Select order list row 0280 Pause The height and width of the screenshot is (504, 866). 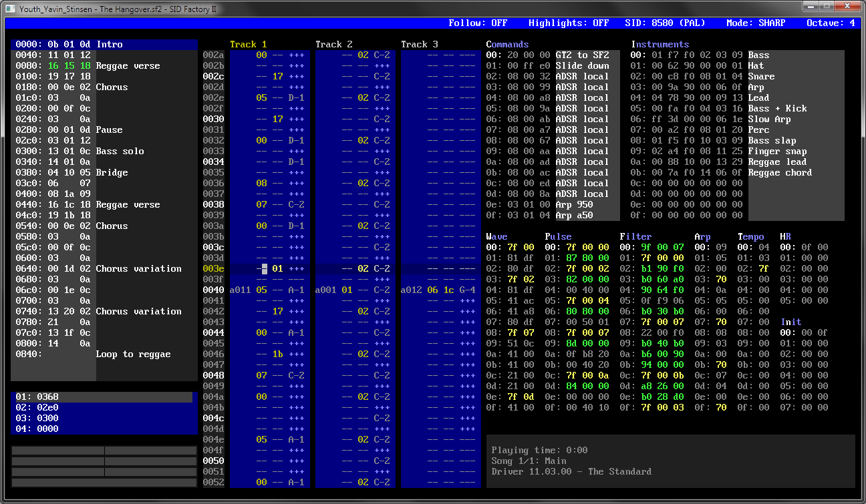point(104,130)
